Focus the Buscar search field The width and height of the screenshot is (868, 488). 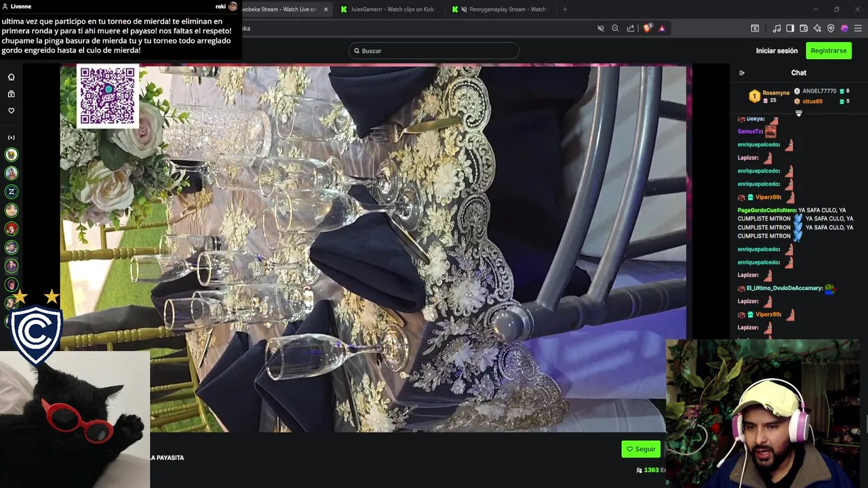(434, 51)
